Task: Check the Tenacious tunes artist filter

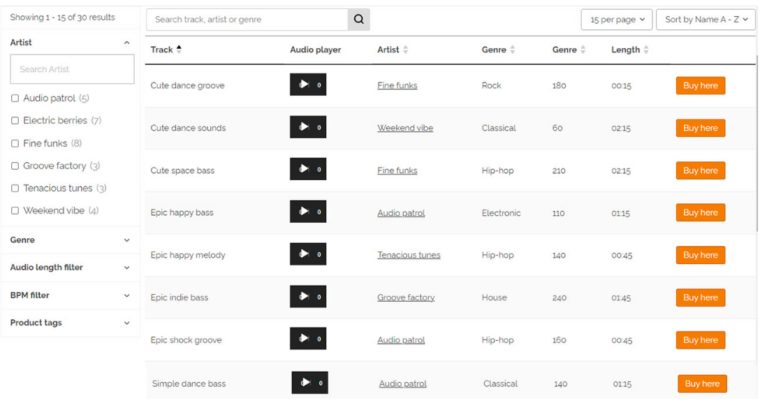Action: (15, 188)
